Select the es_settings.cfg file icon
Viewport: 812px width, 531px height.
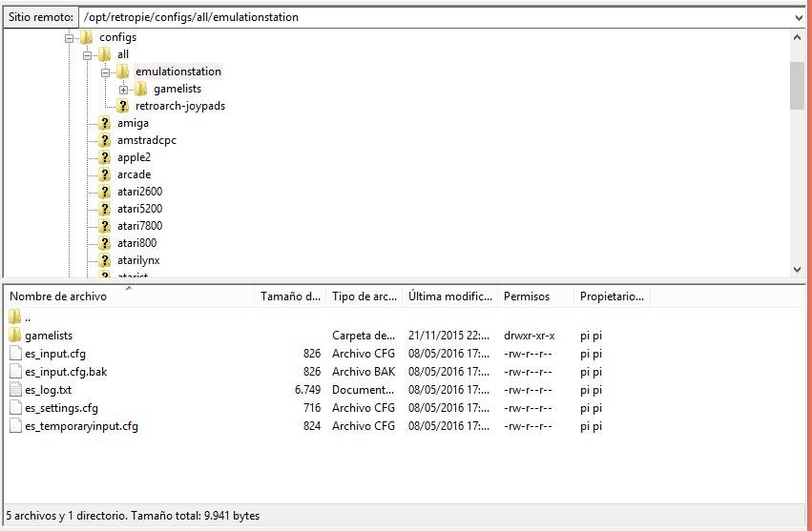(15, 408)
